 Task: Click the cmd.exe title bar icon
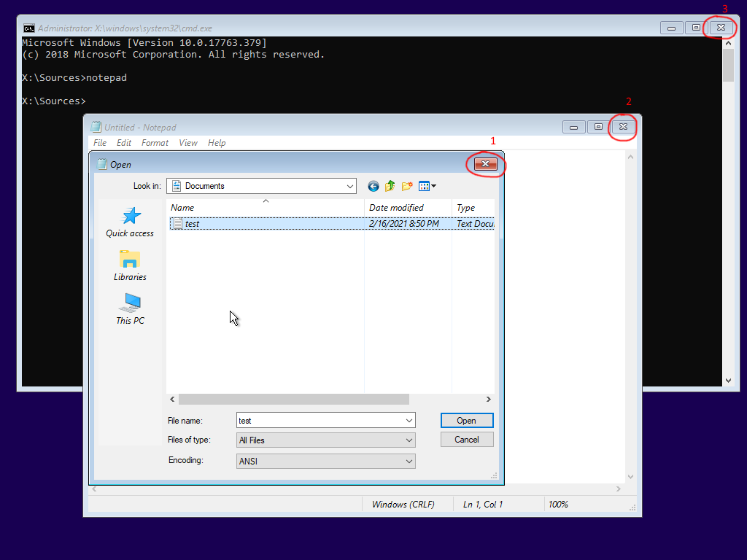click(29, 28)
